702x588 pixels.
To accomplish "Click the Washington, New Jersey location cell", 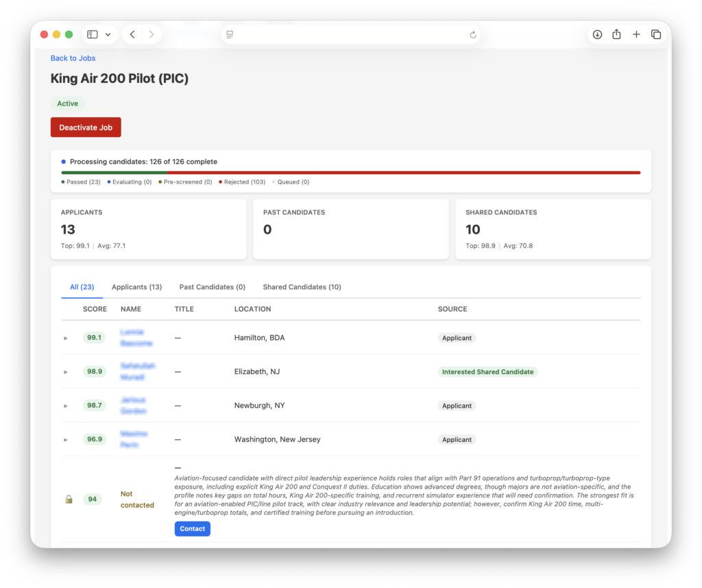I will click(277, 439).
